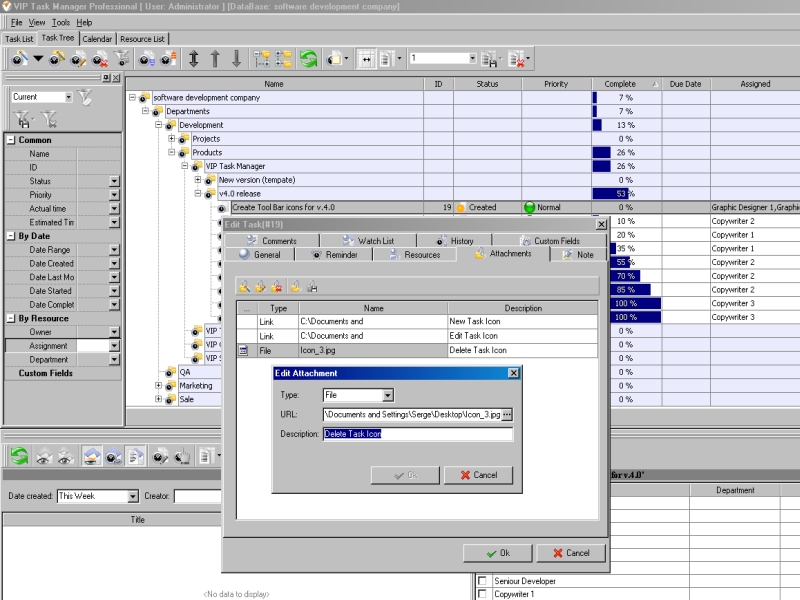The width and height of the screenshot is (800, 600).
Task: Click the Add Attachment icon in Edit Task
Action: point(244,287)
